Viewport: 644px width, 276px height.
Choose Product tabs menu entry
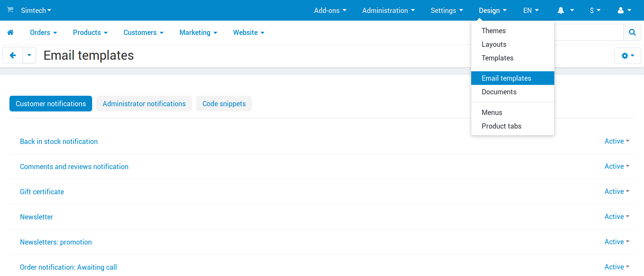click(x=513, y=126)
